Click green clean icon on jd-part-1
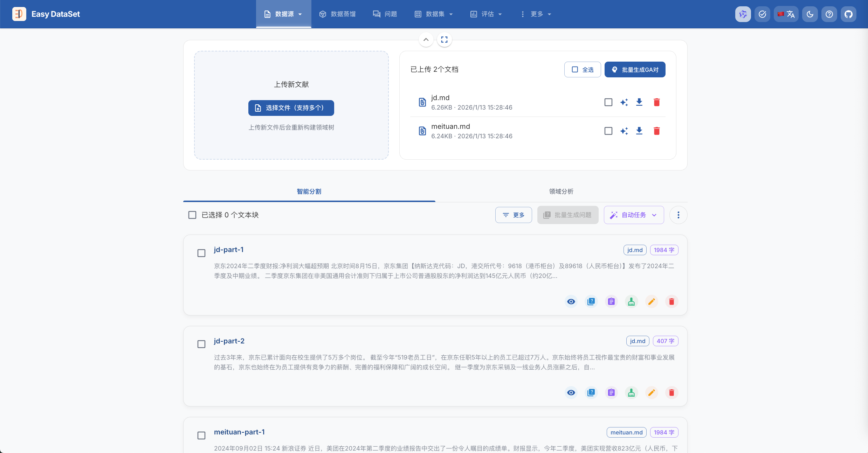Viewport: 868px width, 453px height. pos(631,301)
